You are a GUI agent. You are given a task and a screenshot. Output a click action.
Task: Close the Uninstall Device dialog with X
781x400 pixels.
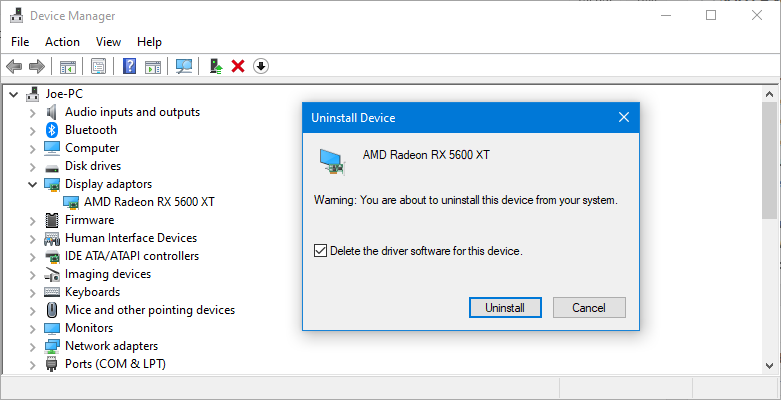point(624,118)
